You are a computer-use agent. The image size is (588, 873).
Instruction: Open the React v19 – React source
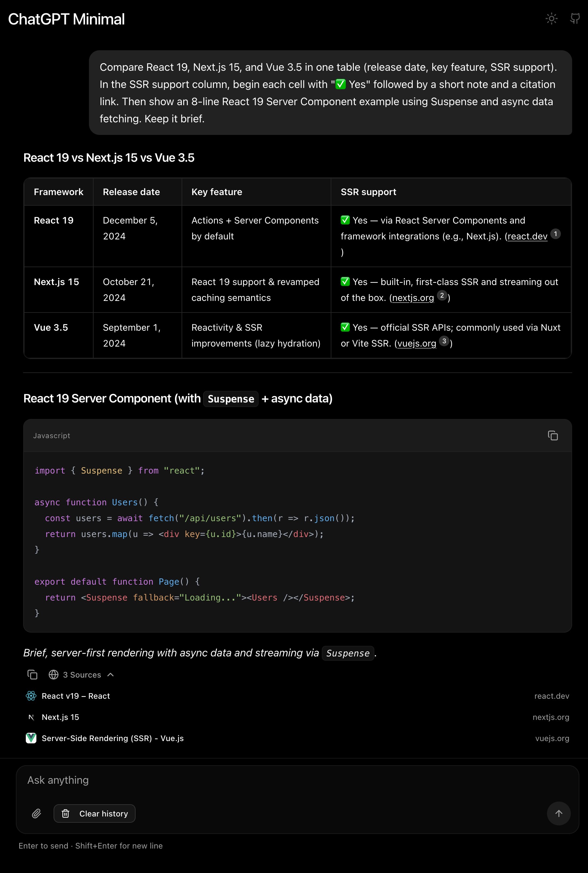tap(76, 696)
